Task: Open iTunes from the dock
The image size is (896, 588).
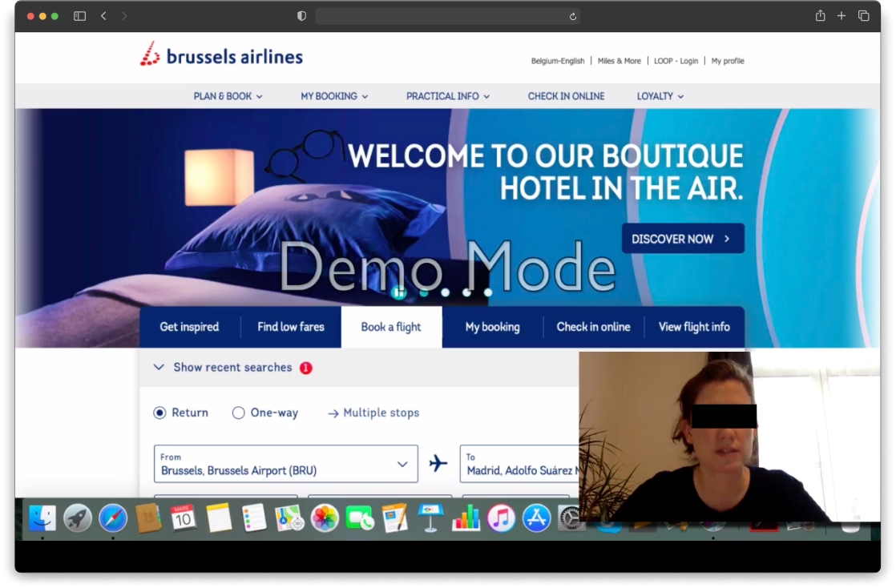Action: (501, 518)
